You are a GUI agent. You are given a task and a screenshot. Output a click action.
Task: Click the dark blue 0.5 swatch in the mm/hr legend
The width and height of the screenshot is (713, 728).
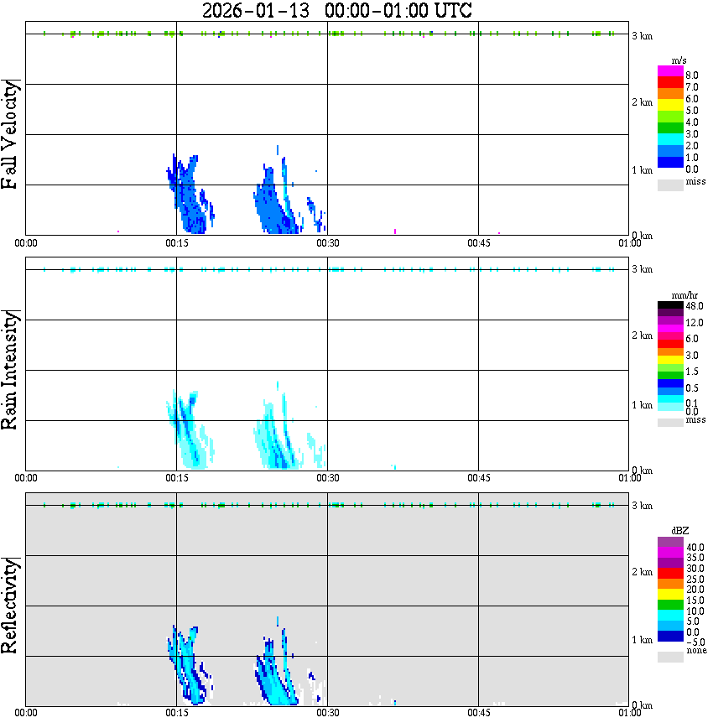pyautogui.click(x=670, y=383)
